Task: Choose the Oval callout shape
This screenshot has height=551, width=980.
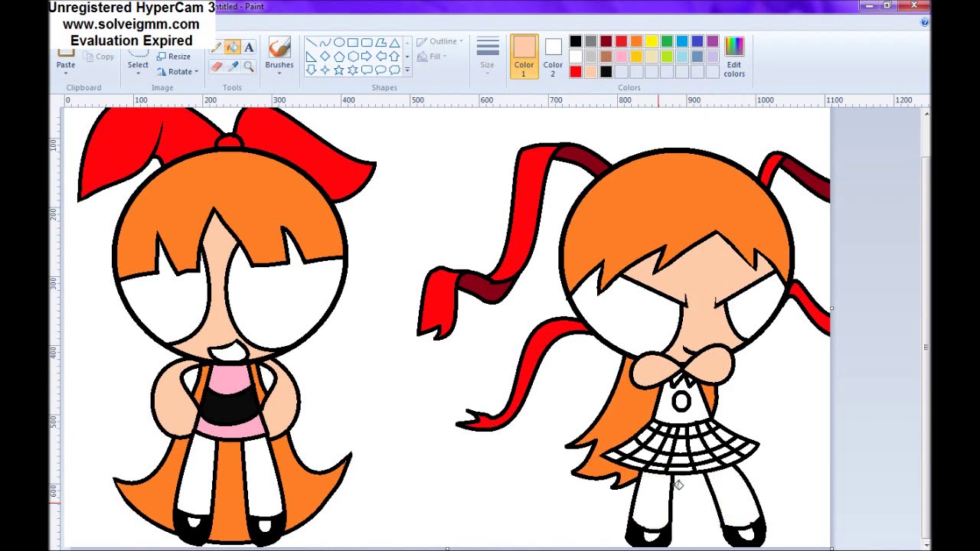Action: [x=381, y=70]
